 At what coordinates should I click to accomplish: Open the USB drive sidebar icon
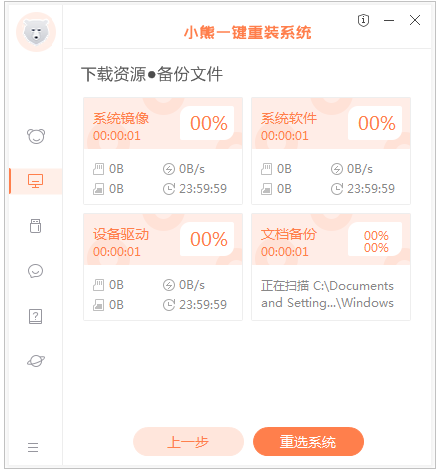point(36,226)
